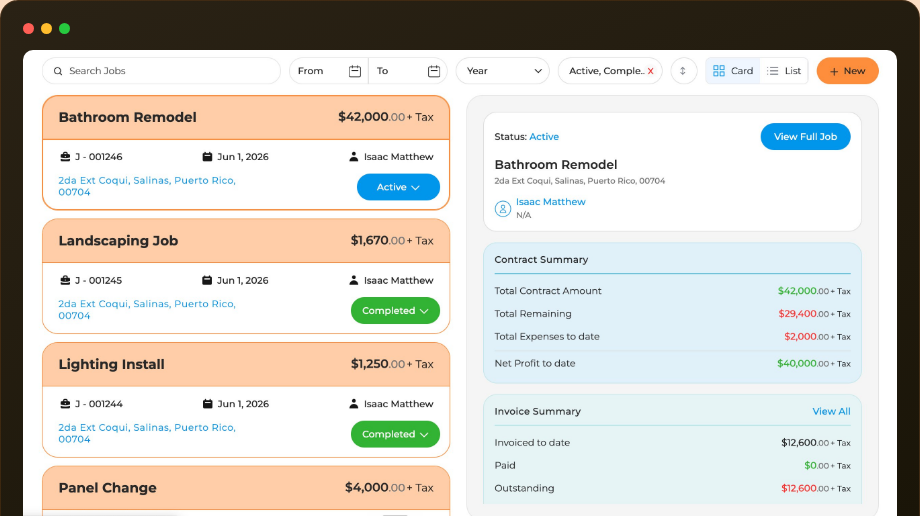Click person icon in Lighting Install card
The image size is (920, 517).
353,404
